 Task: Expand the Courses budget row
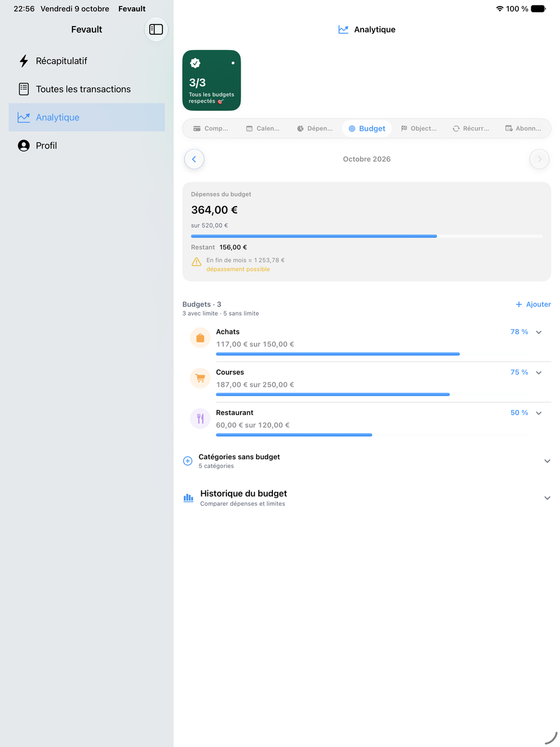[539, 373]
